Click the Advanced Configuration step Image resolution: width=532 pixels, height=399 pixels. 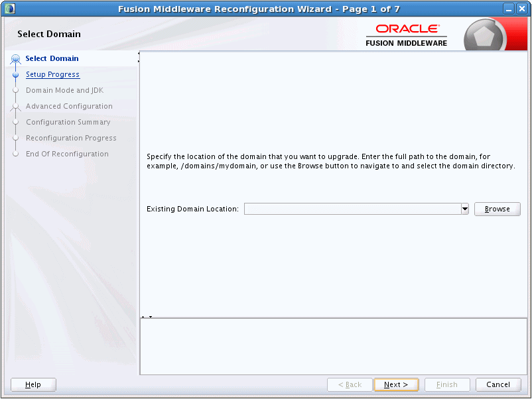tap(69, 106)
